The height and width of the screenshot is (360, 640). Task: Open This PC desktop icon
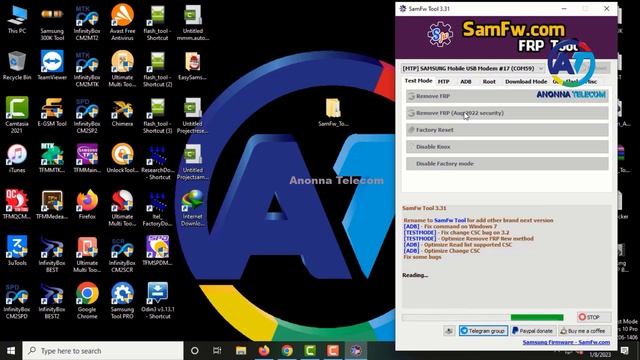click(x=17, y=19)
